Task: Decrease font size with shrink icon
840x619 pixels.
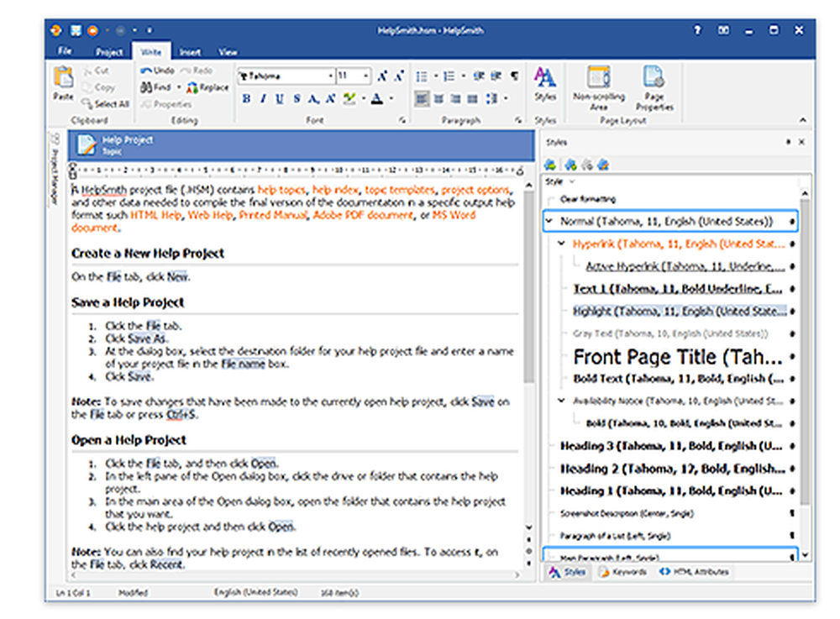Action: [x=398, y=76]
